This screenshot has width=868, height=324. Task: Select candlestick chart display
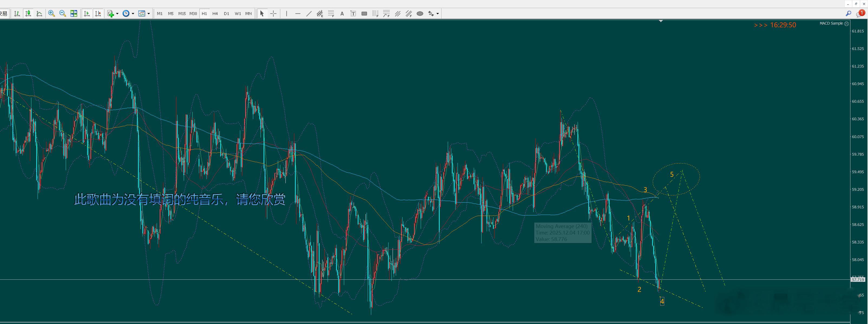click(x=28, y=14)
